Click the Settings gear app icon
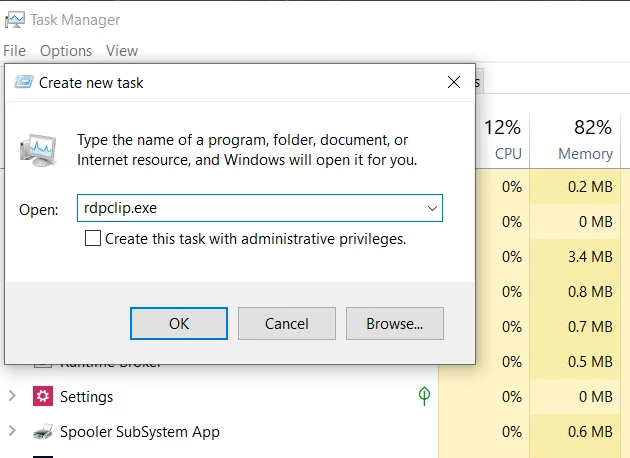This screenshot has width=630, height=458. [43, 397]
